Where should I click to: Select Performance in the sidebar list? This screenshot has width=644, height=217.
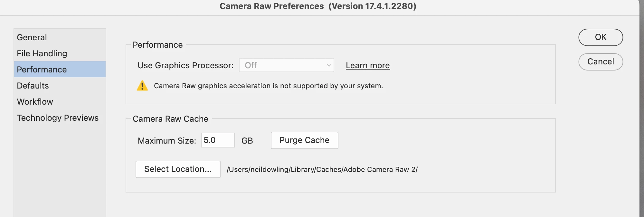(42, 70)
